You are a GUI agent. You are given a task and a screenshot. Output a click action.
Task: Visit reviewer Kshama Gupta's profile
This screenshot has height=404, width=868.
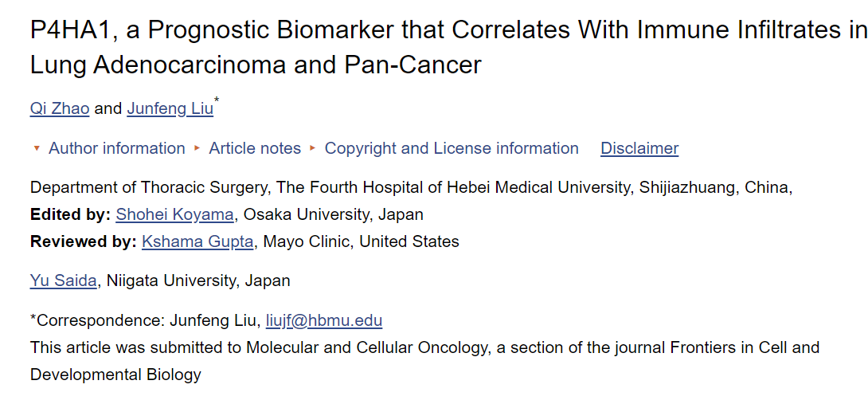point(199,241)
